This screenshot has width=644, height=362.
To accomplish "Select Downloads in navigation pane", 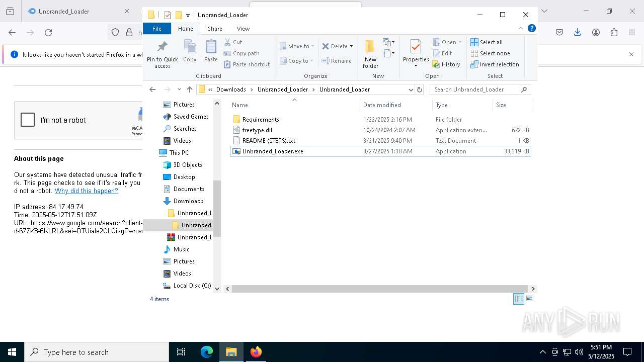I will (x=183, y=201).
